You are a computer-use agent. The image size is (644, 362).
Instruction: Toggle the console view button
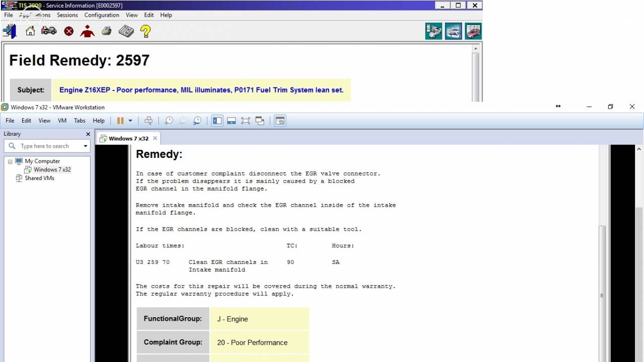[x=280, y=121]
